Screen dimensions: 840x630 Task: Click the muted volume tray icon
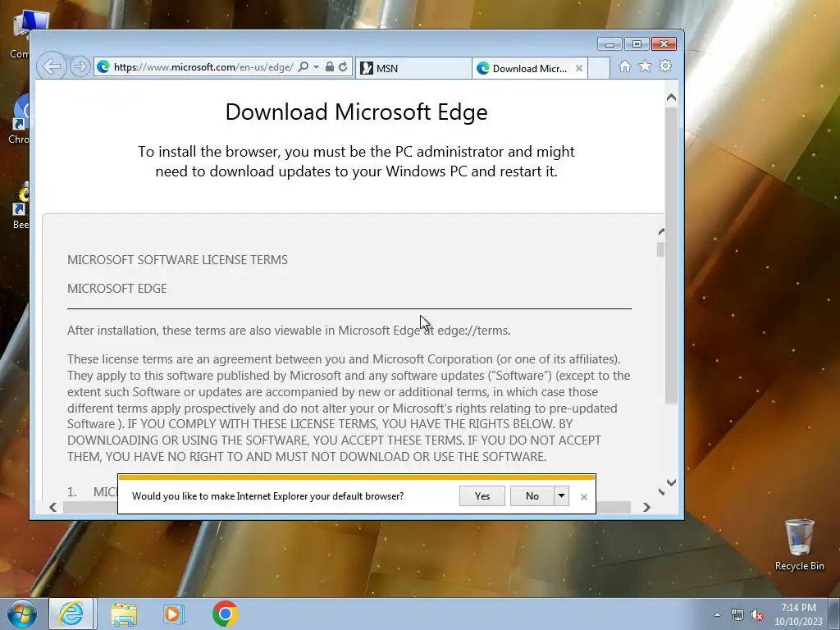coord(757,615)
